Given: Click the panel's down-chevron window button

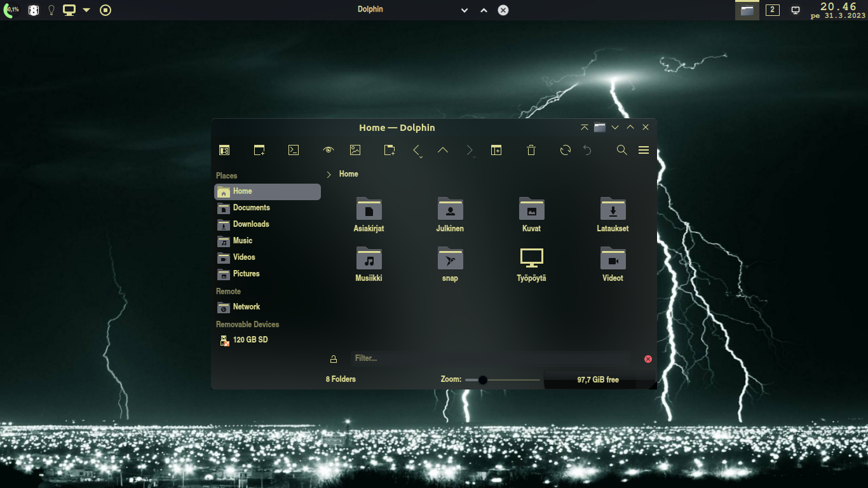Looking at the screenshot, I should point(465,10).
